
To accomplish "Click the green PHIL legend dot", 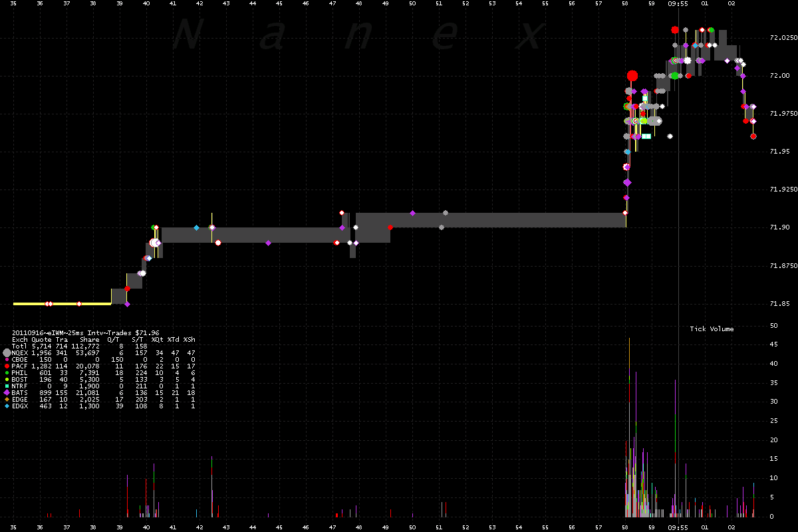I will 7,372.
